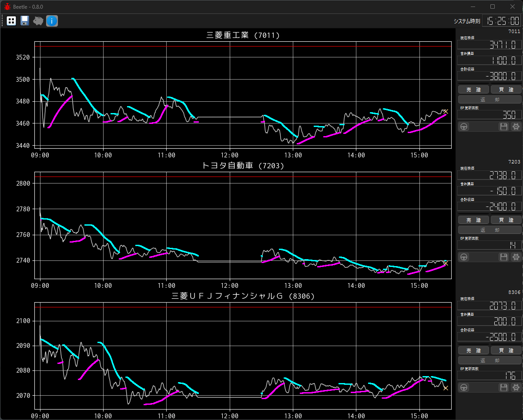Image resolution: width=523 pixels, height=420 pixels.
Task: Click the save disk icon in 7011 panel
Action: point(504,127)
